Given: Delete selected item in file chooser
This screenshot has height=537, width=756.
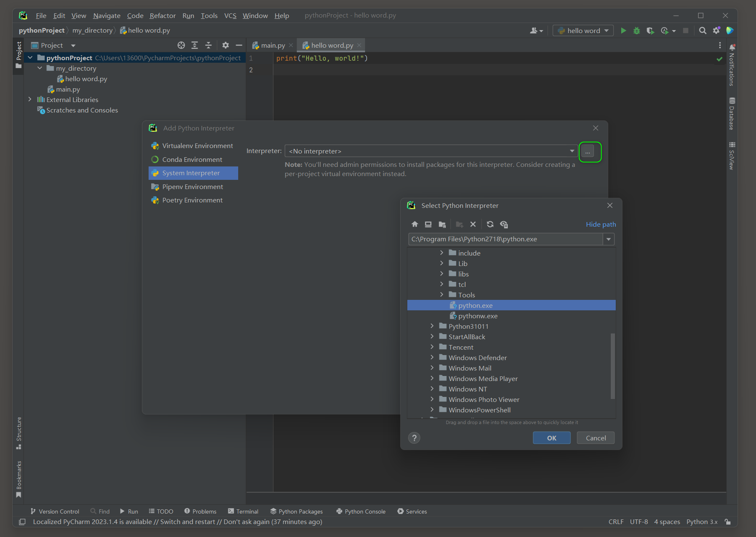Looking at the screenshot, I should 473,224.
